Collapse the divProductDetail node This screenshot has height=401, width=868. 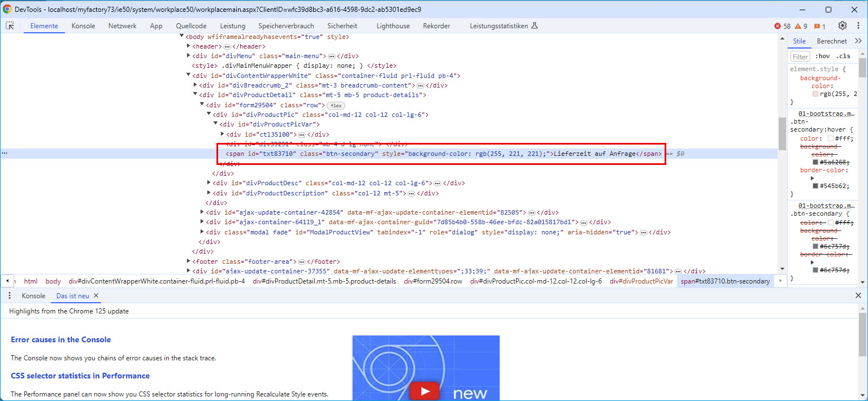coord(196,95)
